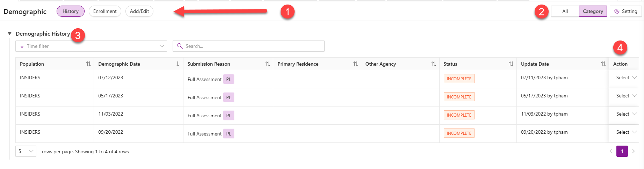The width and height of the screenshot is (644, 169).
Task: Switch view to All
Action: (565, 11)
